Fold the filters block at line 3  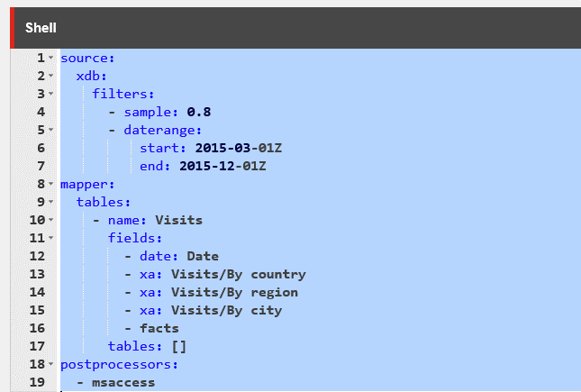coord(51,94)
